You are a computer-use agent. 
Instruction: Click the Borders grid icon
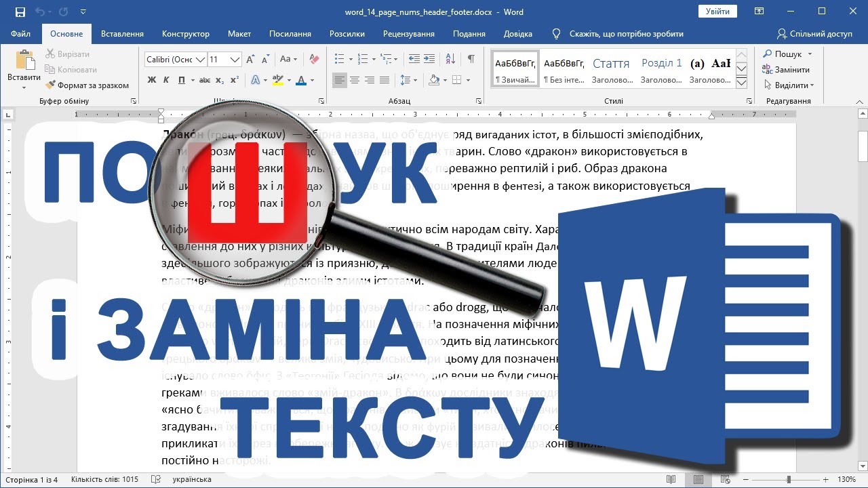click(x=458, y=80)
